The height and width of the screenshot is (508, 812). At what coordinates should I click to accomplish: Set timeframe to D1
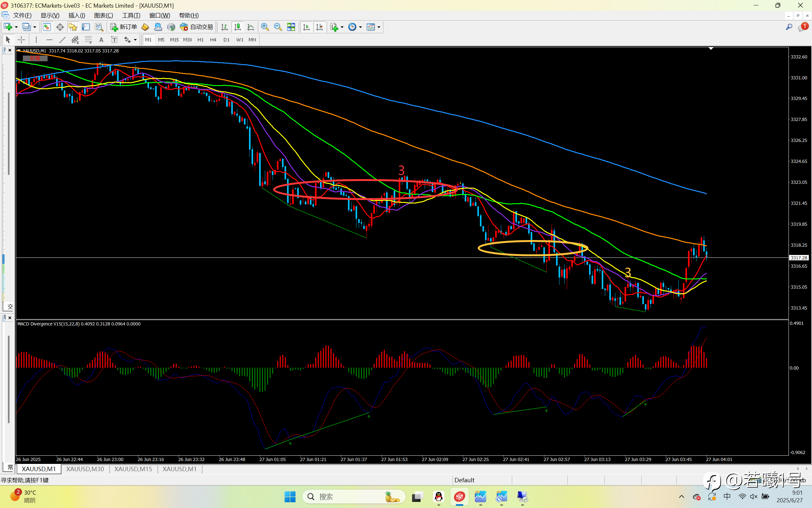[226, 40]
